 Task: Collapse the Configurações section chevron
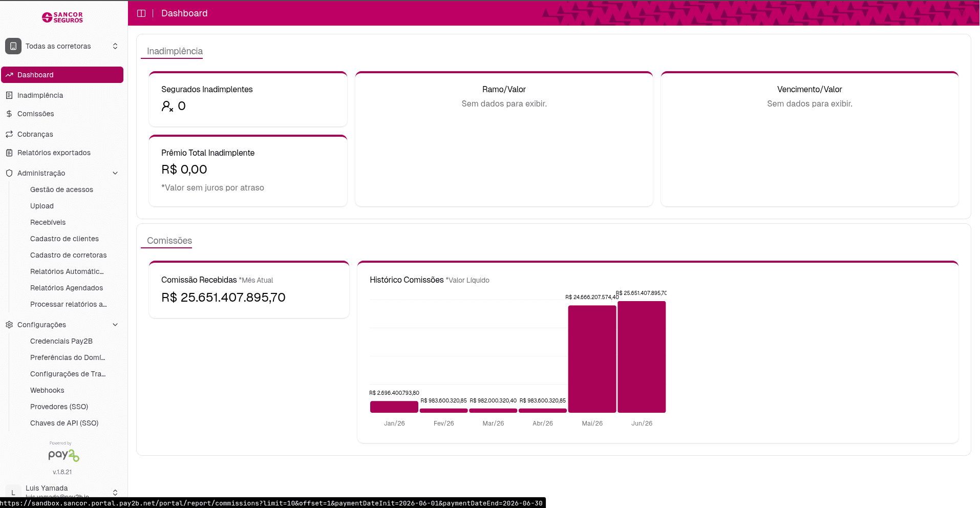(115, 325)
